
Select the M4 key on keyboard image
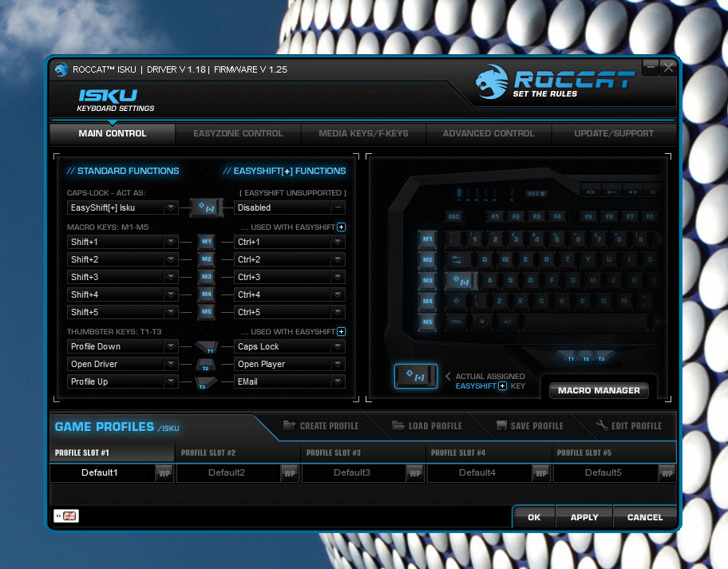(x=427, y=302)
